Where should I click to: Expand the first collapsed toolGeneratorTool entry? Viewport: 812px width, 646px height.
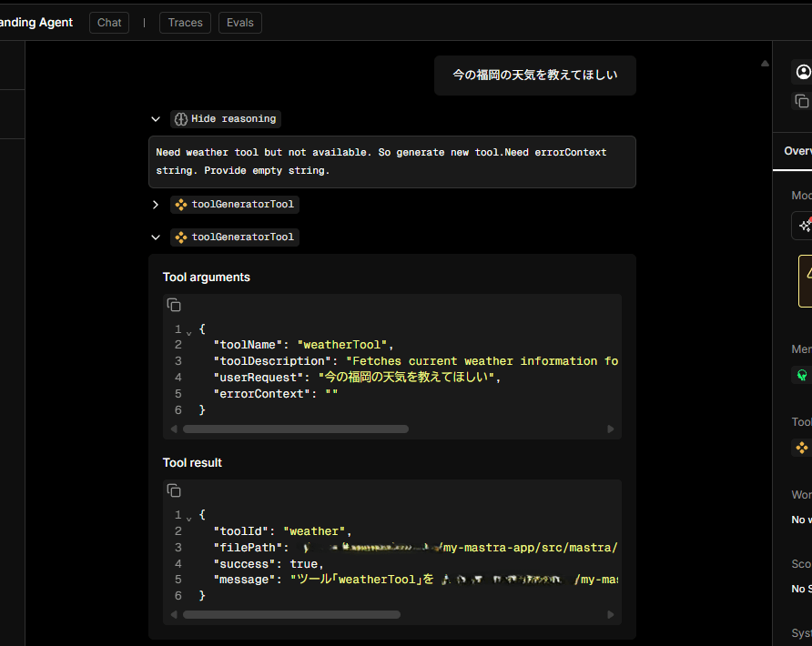[x=156, y=205]
